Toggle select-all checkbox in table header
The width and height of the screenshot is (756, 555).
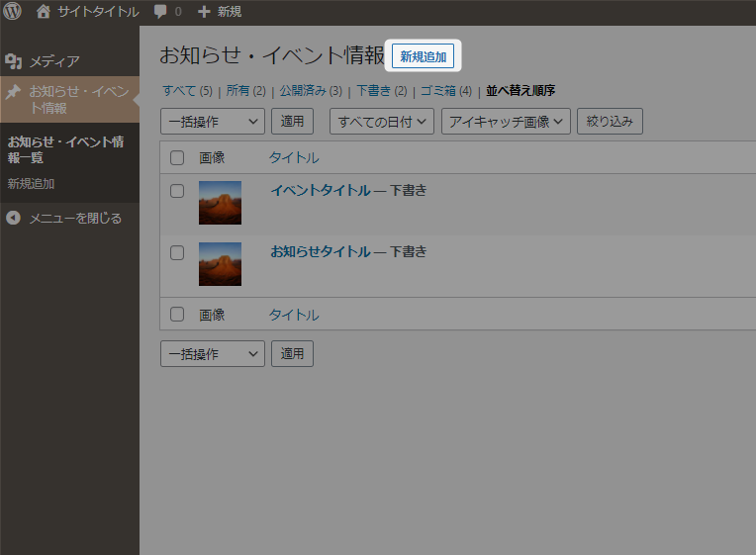[177, 157]
